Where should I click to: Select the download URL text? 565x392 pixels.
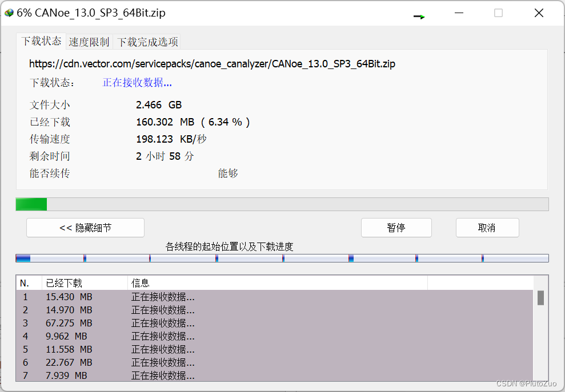pos(213,64)
